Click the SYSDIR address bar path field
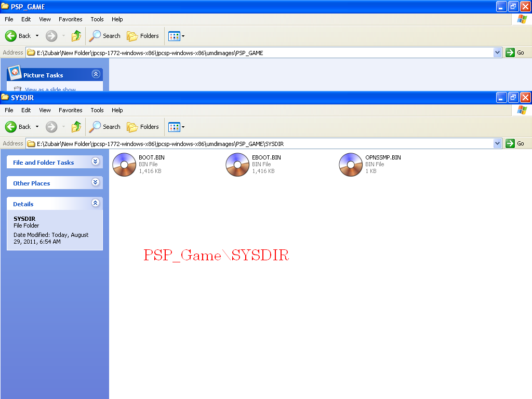The image size is (532, 399). pos(260,143)
